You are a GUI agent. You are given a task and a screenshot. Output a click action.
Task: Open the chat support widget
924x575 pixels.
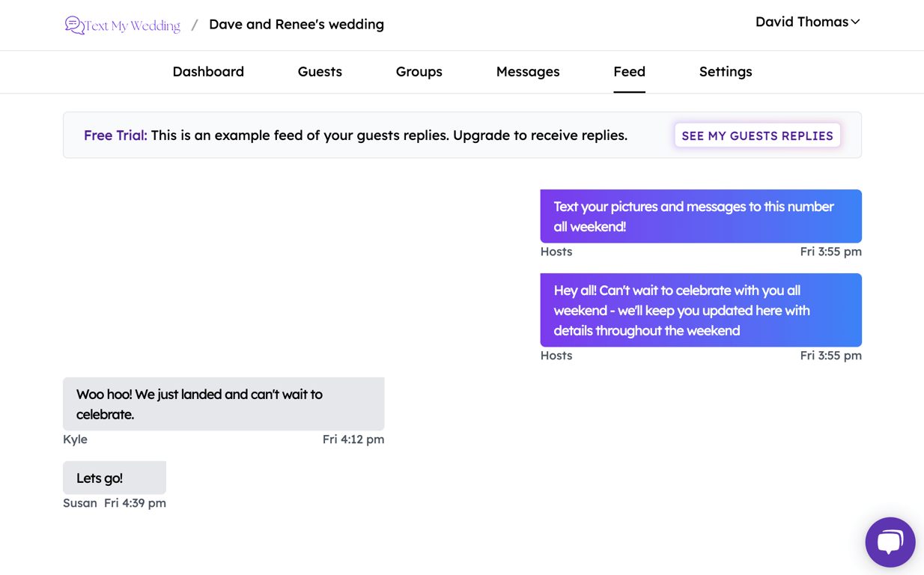890,541
